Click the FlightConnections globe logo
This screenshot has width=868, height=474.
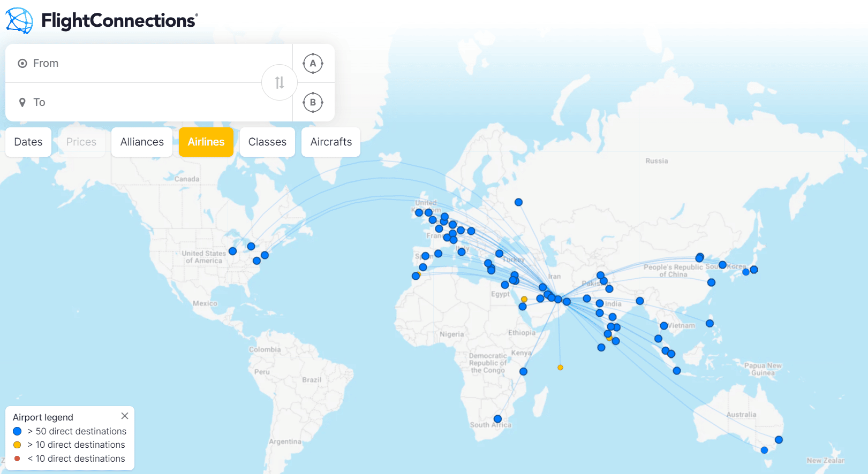19,21
